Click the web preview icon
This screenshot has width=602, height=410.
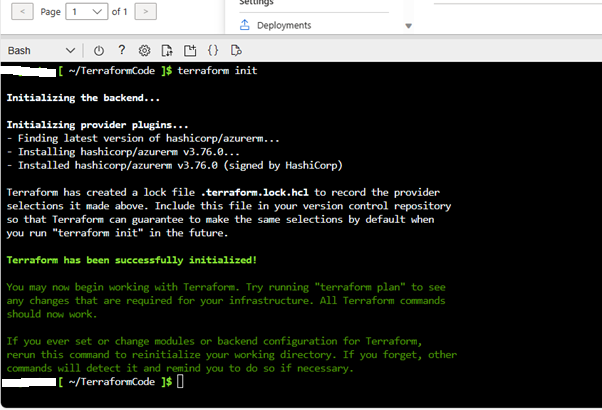(x=236, y=50)
